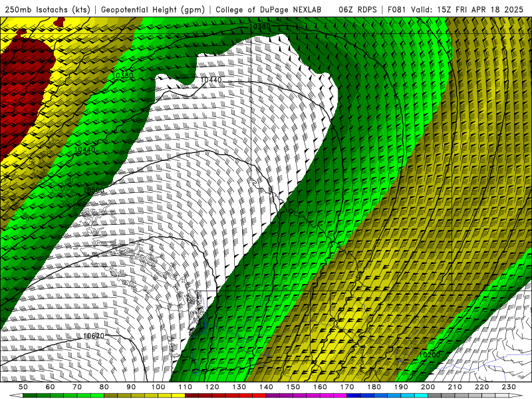Click the 200 knots colorbar label
Screen dimensions: 532x399
click(428, 387)
